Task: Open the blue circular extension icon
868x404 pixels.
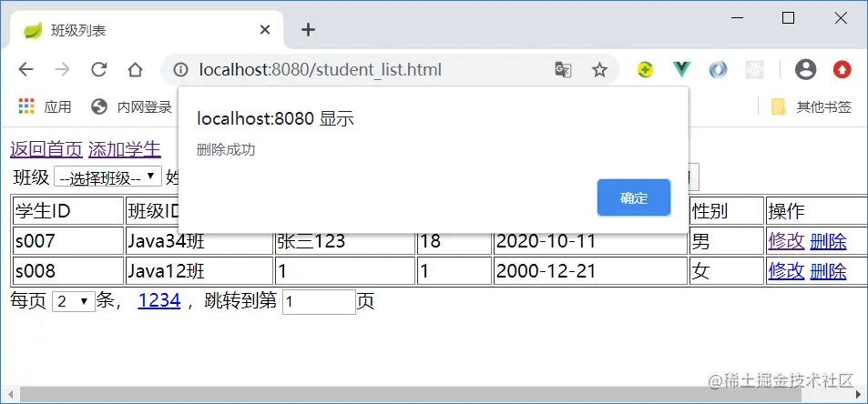Action: (718, 70)
